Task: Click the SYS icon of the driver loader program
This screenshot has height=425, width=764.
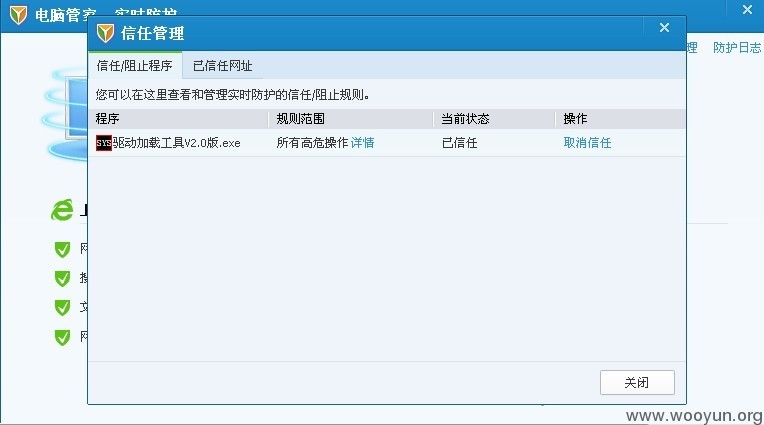Action: pos(104,143)
